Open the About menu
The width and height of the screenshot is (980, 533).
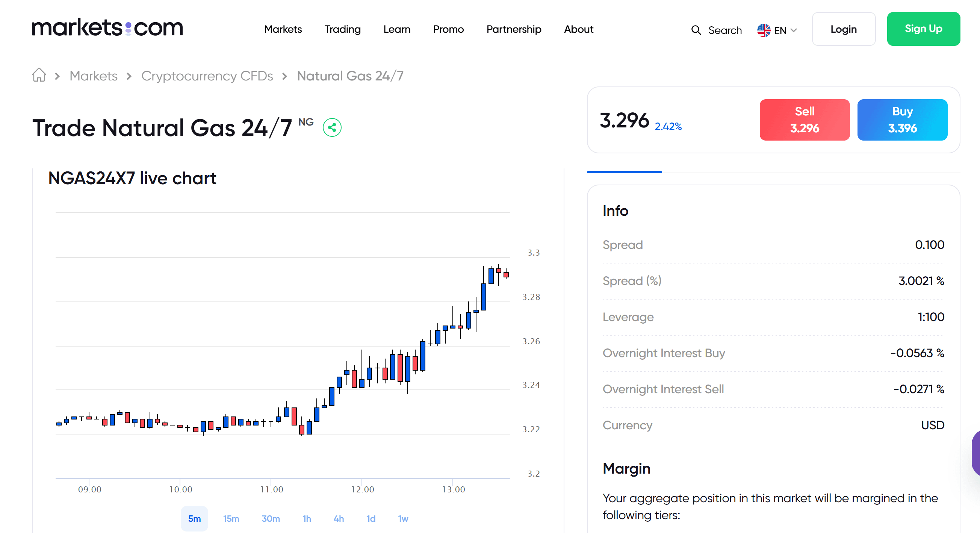pyautogui.click(x=578, y=29)
